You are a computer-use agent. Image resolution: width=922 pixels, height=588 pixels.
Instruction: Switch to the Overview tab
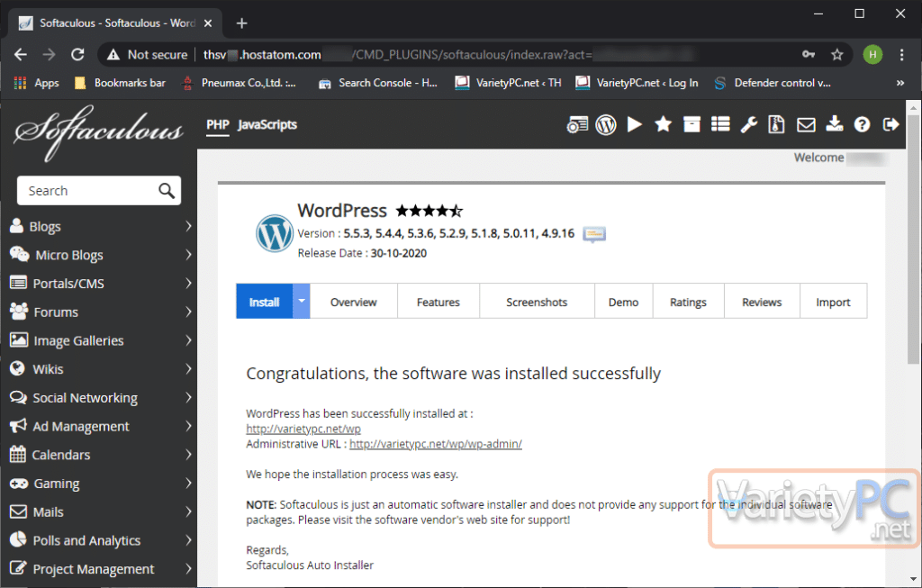(x=353, y=302)
